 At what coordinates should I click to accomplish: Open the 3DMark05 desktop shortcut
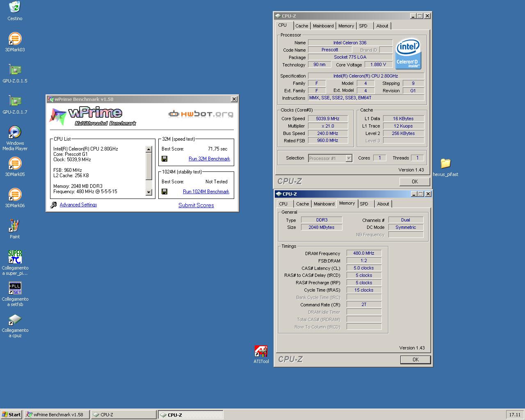15,163
